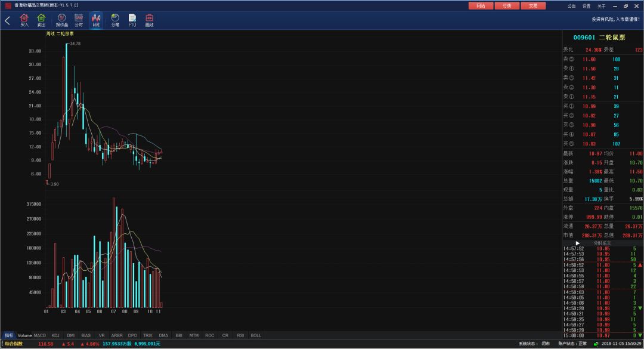Open the 分笔 tick detail icon
Image resolution: width=644 pixels, height=349 pixels.
tap(115, 20)
